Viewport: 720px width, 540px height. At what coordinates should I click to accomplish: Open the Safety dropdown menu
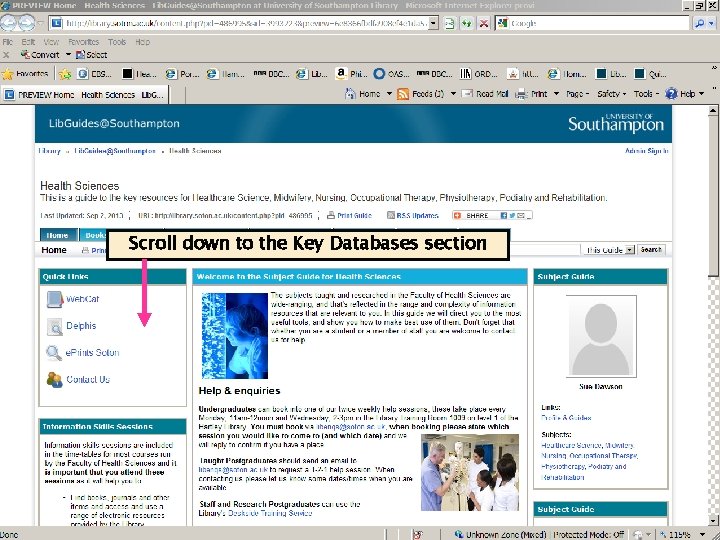coord(612,94)
